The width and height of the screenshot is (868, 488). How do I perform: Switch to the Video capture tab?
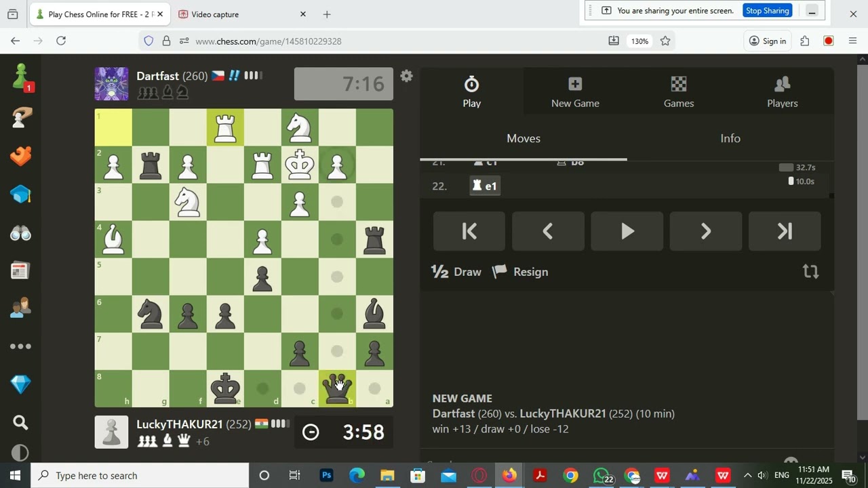[237, 14]
